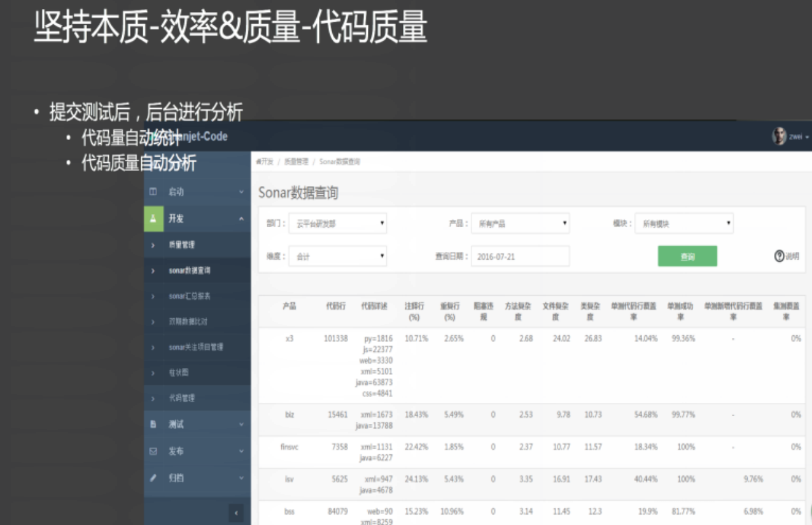
Task: Collapse the 开发 menu chevron
Action: (x=241, y=218)
